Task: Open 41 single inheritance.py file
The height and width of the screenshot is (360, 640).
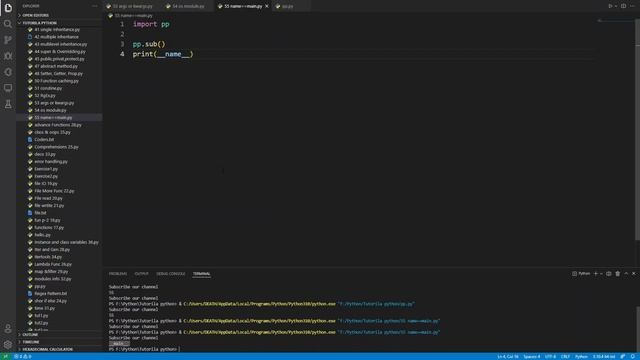Action: (x=59, y=29)
